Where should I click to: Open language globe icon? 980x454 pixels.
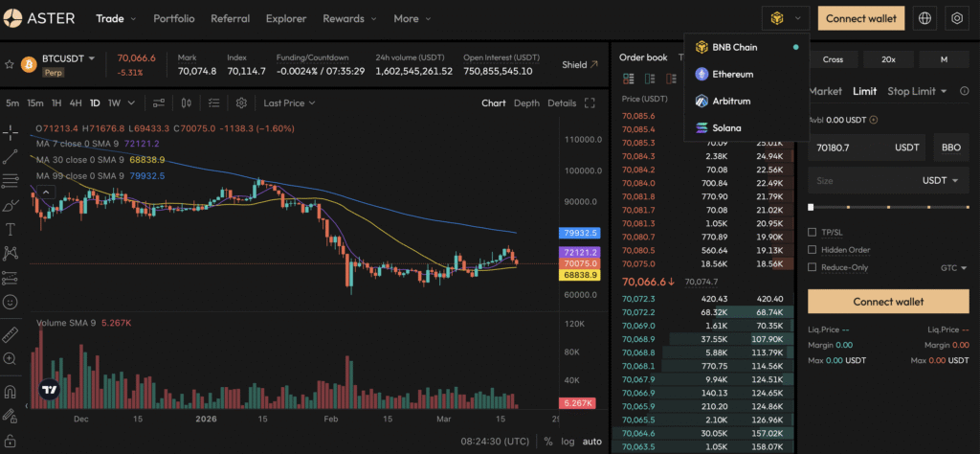coord(925,19)
